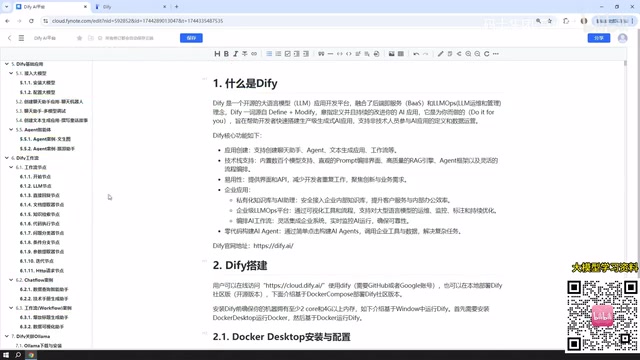Undo the last edit
The width and height of the screenshot is (640, 360).
click(x=416, y=54)
